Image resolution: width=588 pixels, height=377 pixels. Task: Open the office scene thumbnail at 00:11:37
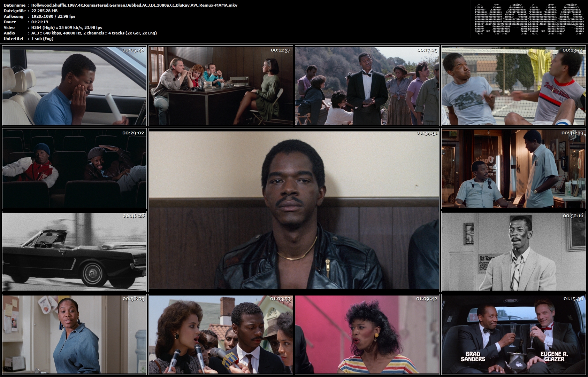221,86
